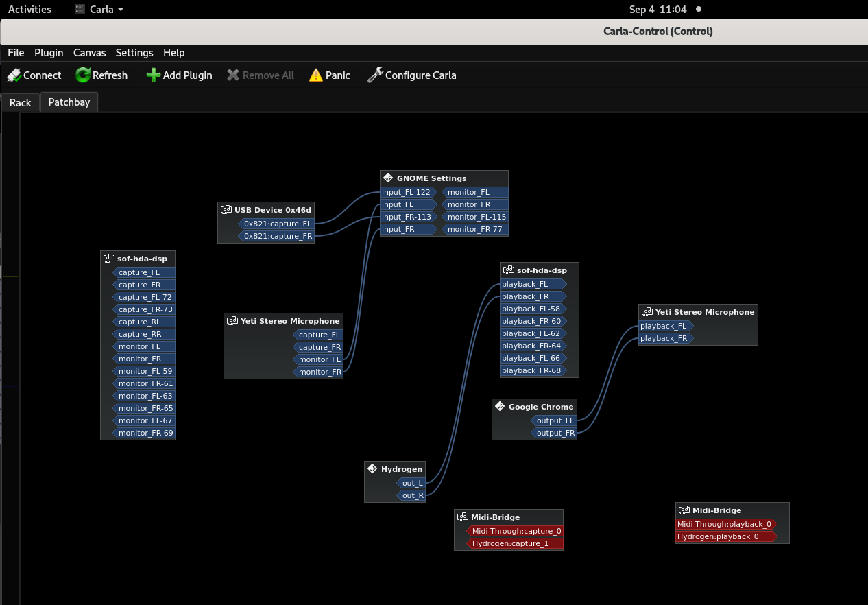Open the Activities overview
Image resolution: width=868 pixels, height=605 pixels.
point(29,10)
